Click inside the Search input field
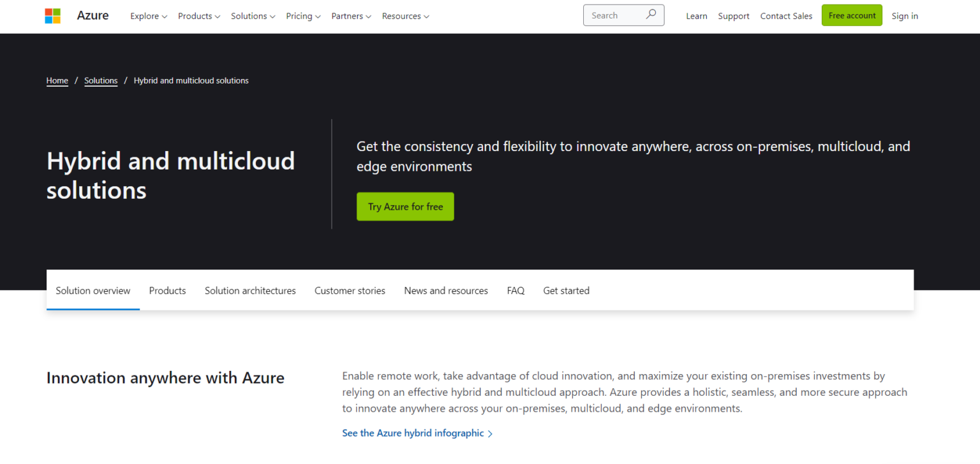The height and width of the screenshot is (464, 980). tap(616, 15)
